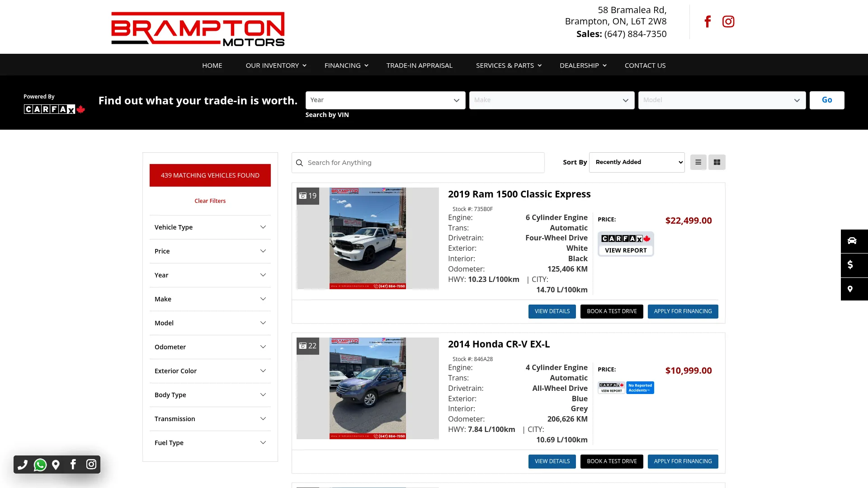Image resolution: width=868 pixels, height=488 pixels.
Task: Open the trade-in Make dropdown
Action: coord(552,100)
